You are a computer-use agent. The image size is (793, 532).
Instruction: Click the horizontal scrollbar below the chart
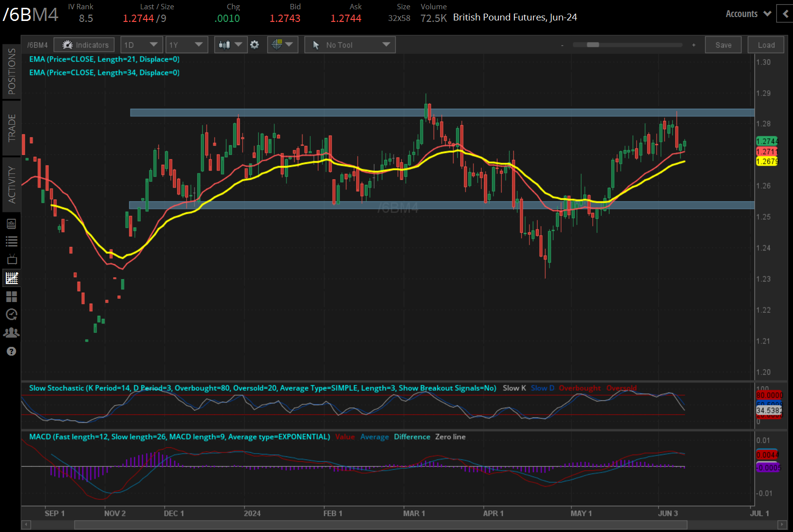click(x=380, y=525)
